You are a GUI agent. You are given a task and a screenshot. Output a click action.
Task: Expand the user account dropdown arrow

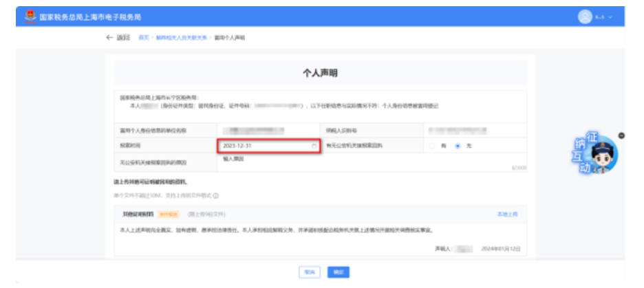click(x=610, y=17)
